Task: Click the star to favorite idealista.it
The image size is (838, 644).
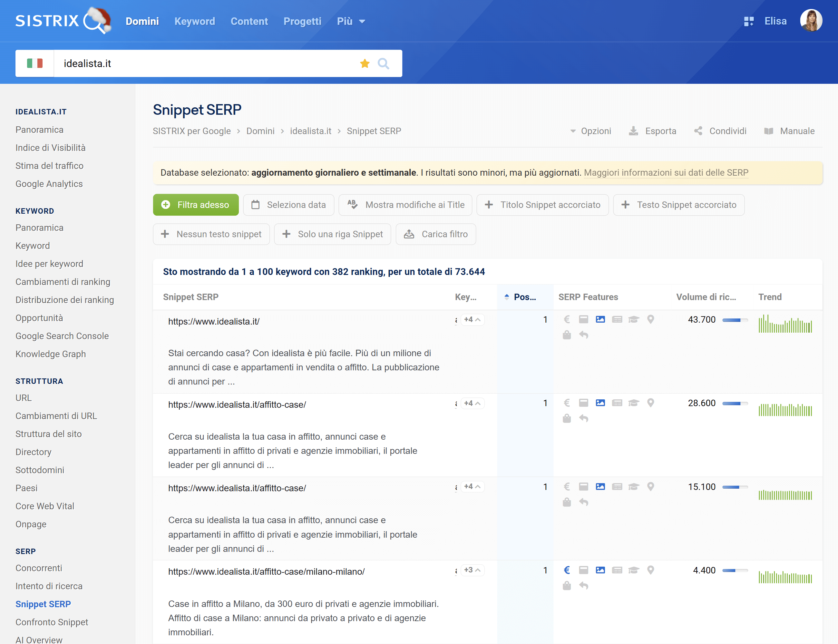Action: (x=365, y=63)
